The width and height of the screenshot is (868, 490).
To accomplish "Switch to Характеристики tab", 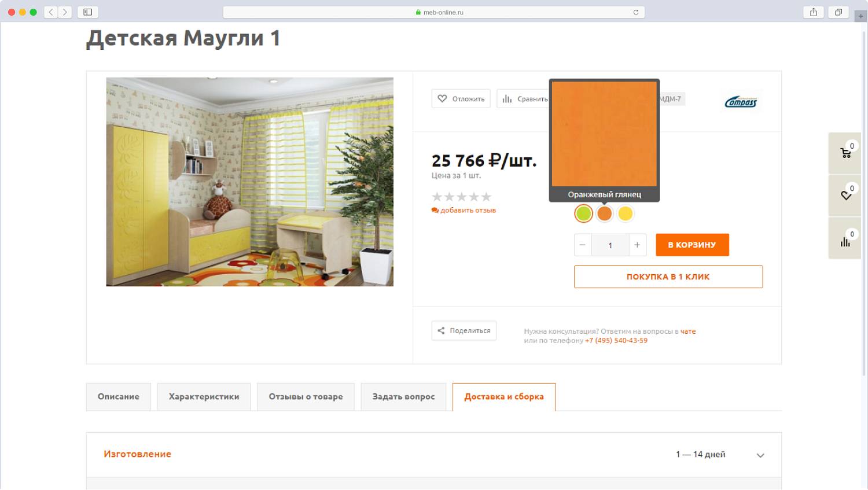I will 204,397.
